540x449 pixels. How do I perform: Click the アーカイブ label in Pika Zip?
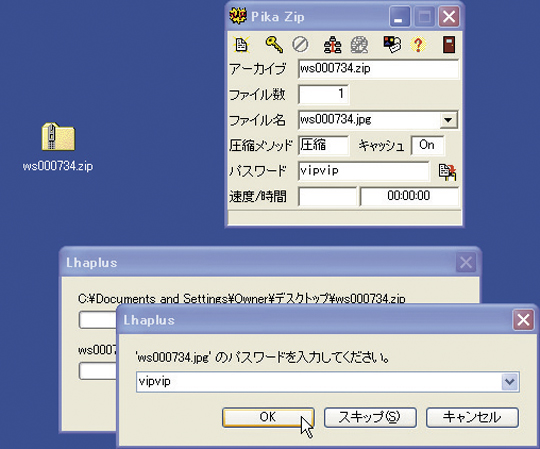(258, 69)
